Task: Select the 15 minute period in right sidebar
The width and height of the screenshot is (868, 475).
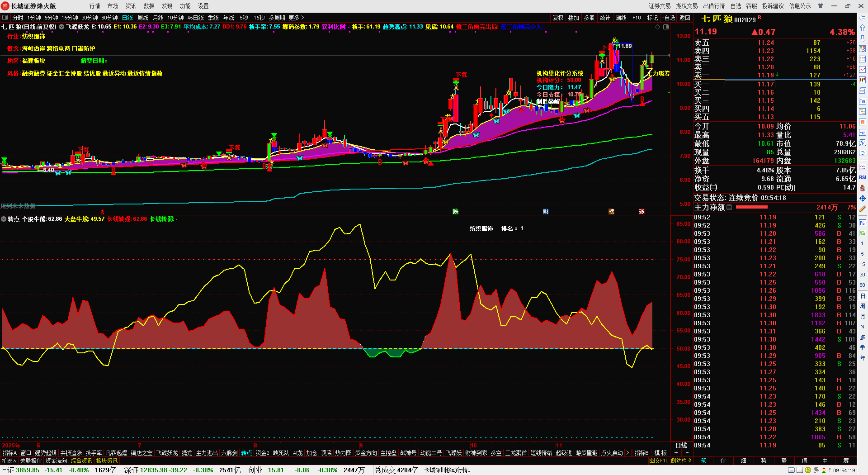Action: click(863, 264)
